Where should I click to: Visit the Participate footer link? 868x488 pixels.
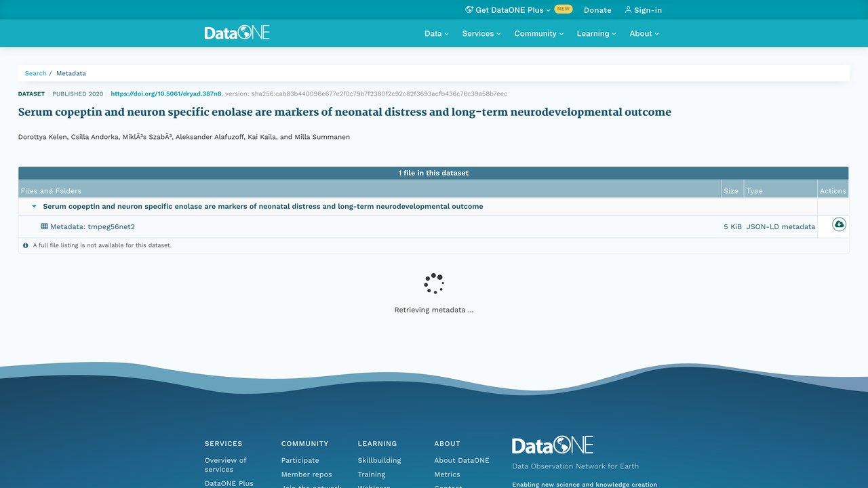click(x=300, y=460)
